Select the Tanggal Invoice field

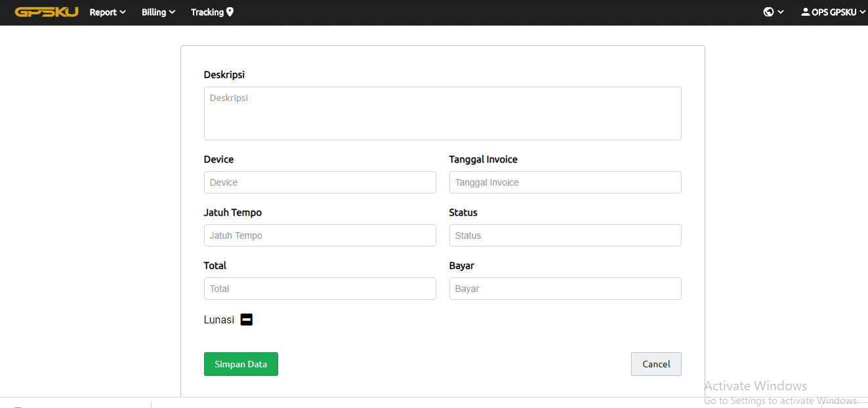[x=565, y=182]
